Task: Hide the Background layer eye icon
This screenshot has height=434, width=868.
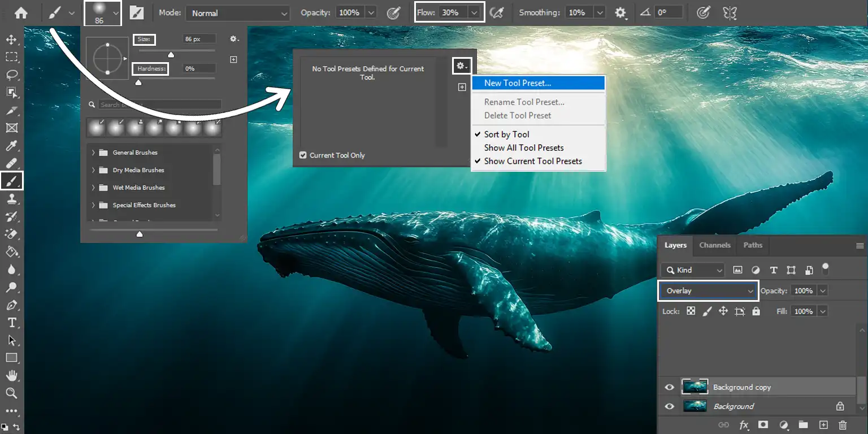Action: pyautogui.click(x=670, y=406)
